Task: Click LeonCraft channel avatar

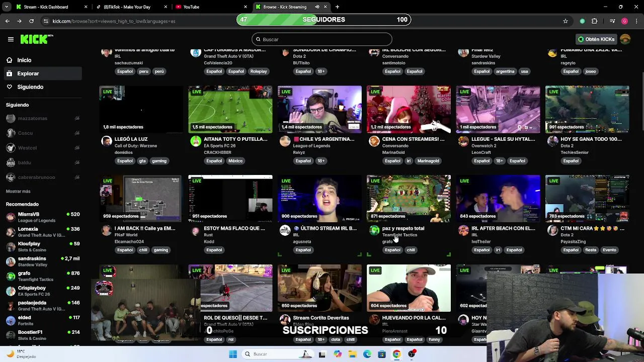Action: [463, 141]
